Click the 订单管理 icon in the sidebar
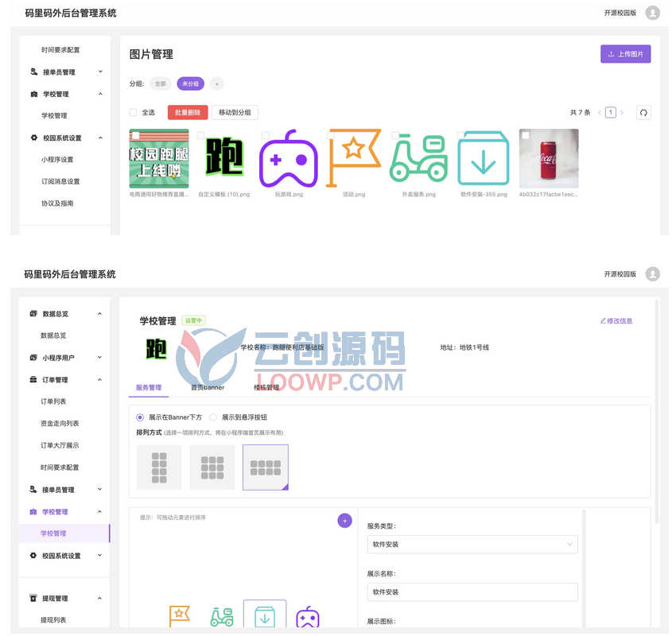Screen dimensions: 672x636 click(x=33, y=380)
